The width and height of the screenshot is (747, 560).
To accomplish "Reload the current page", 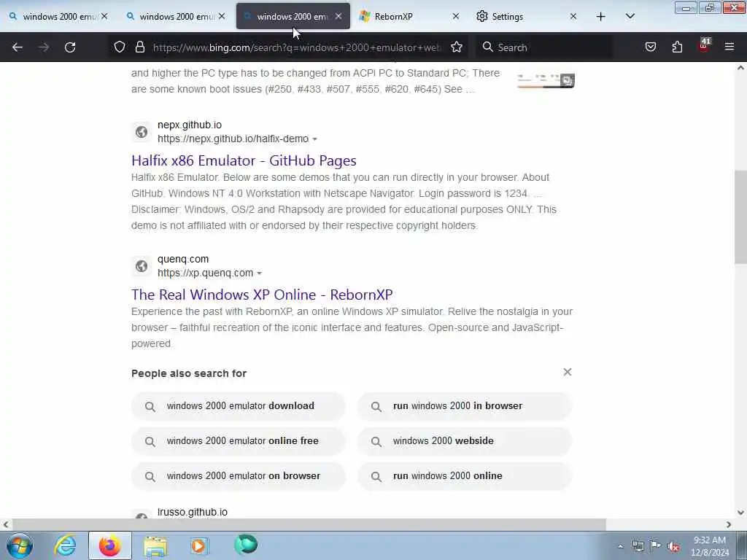I will tap(70, 47).
